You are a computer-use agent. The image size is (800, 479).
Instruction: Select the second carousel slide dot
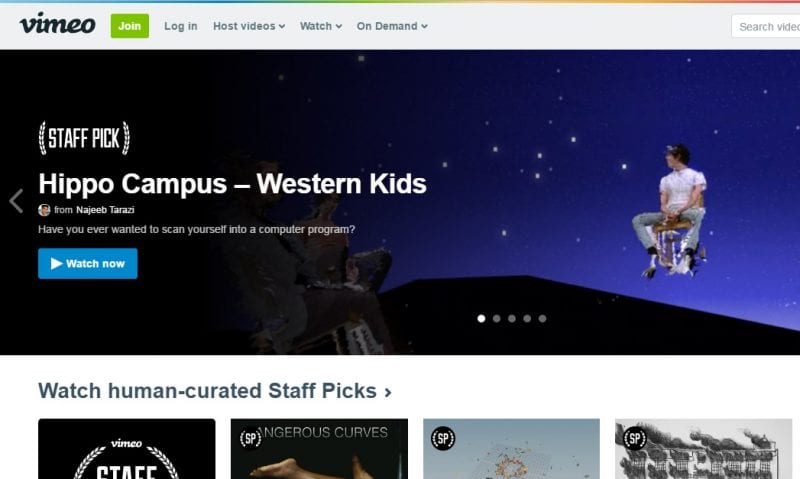[x=496, y=318]
